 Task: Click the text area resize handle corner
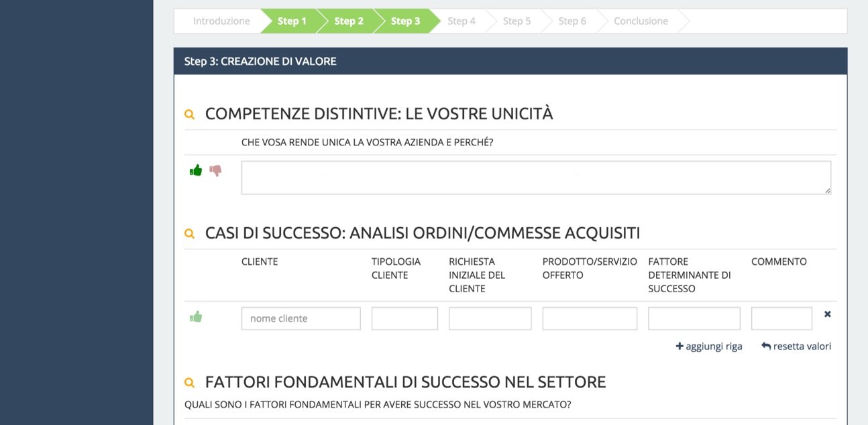coord(827,190)
